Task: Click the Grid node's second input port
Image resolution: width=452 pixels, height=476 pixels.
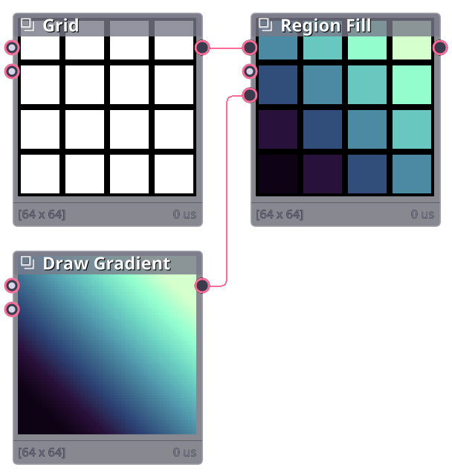Action: [x=12, y=71]
